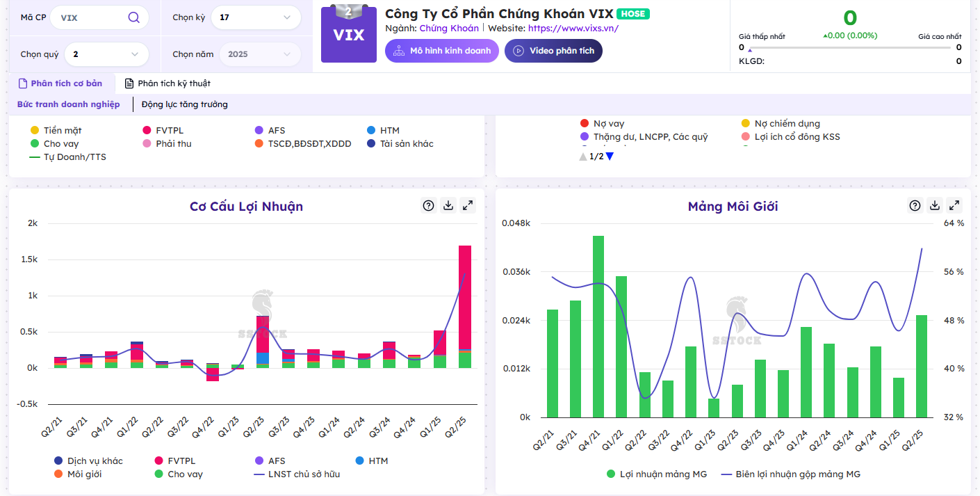Open the Chọn quý dropdown showing 2

tap(106, 54)
